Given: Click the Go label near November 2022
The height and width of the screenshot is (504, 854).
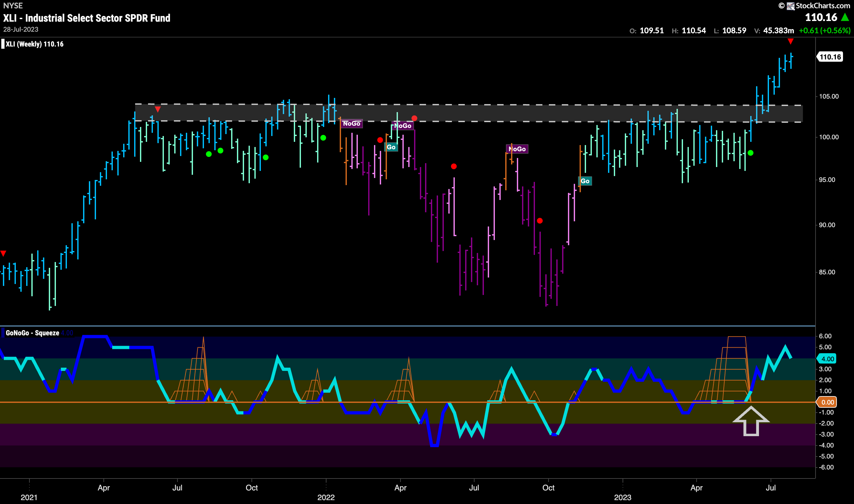Looking at the screenshot, I should 585,181.
